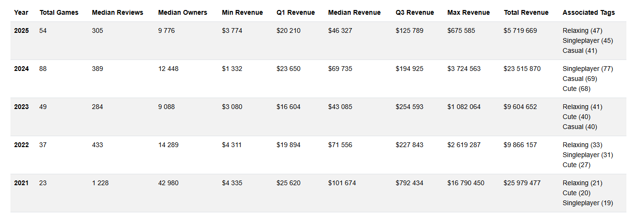
Task: Click the Associated Tags column header
Action: [x=588, y=12]
